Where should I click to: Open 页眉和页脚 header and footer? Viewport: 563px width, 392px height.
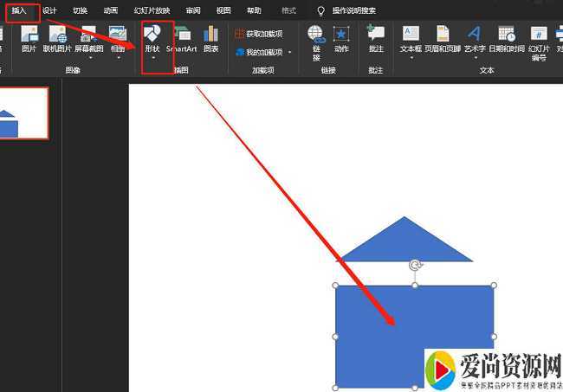click(443, 40)
